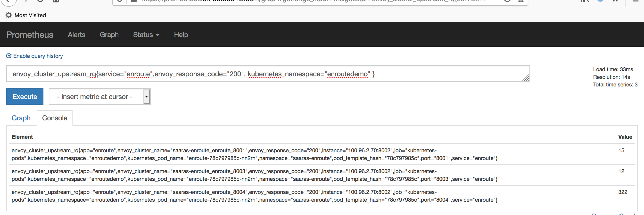Click the value 15
The height and width of the screenshot is (215, 644).
click(x=621, y=150)
